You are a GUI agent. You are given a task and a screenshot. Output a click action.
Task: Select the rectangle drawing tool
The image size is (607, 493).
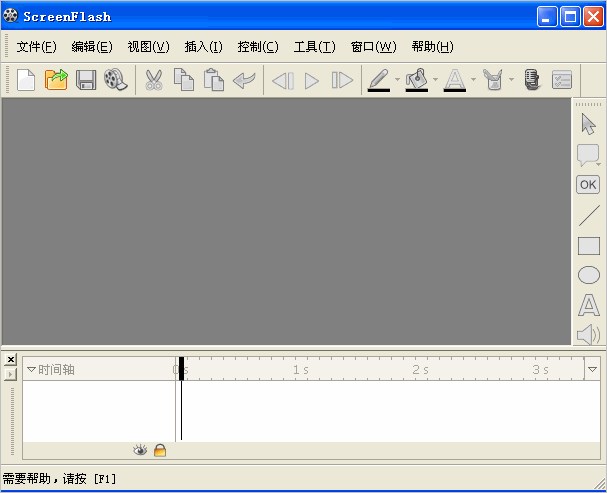tap(589, 246)
